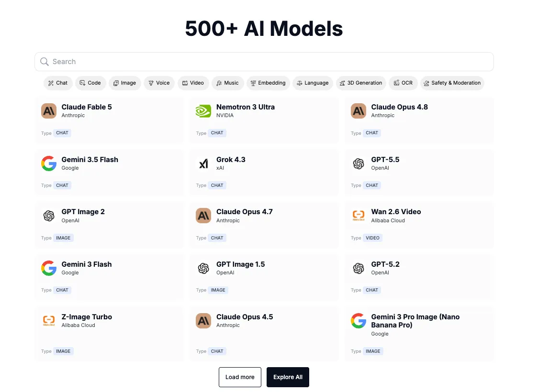This screenshot has height=392, width=538.
Task: Click the Google logo on Gemini 3 Flash
Action: point(49,268)
